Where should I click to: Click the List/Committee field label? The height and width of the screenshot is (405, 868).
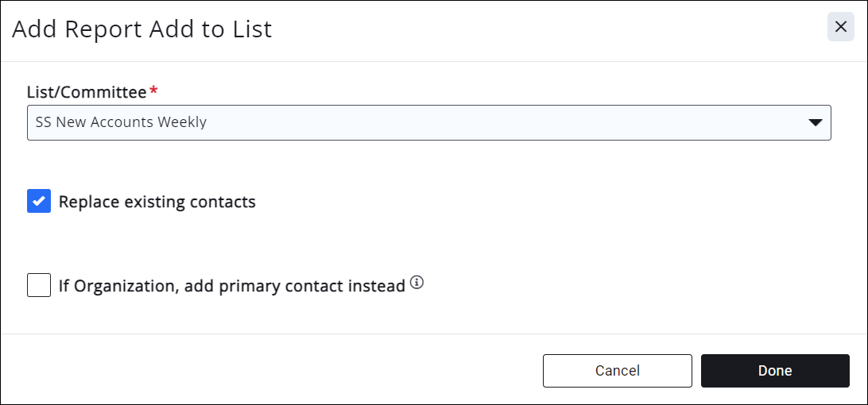point(87,92)
